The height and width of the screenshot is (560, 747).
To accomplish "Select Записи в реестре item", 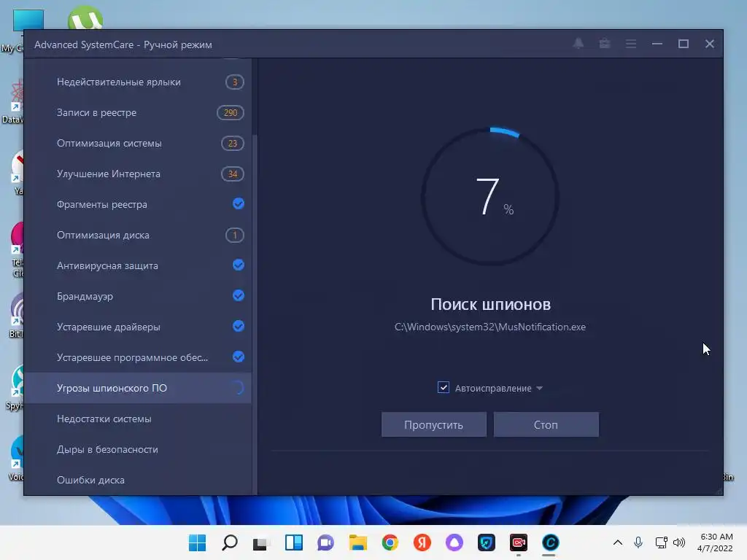I will (138, 112).
